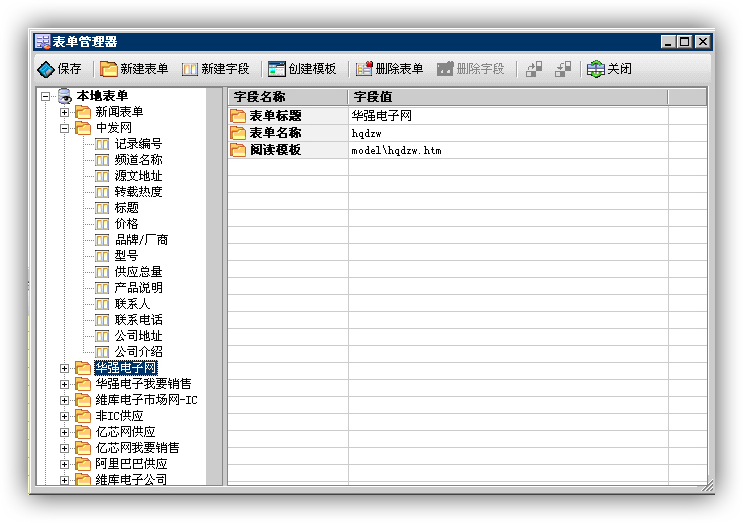The image size is (743, 523).
Task: Click the 中发网 folder icon
Action: tap(83, 128)
